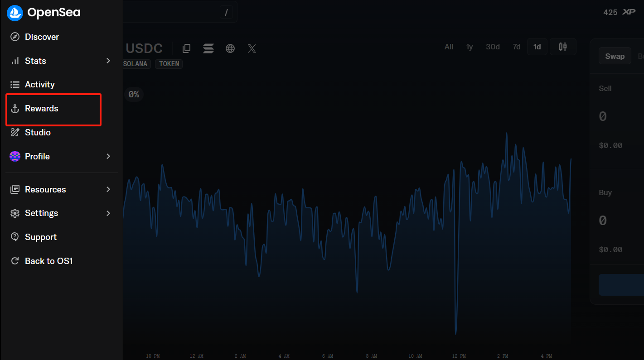644x360 pixels.
Task: Click the Studio pencil icon
Action: [x=15, y=132]
